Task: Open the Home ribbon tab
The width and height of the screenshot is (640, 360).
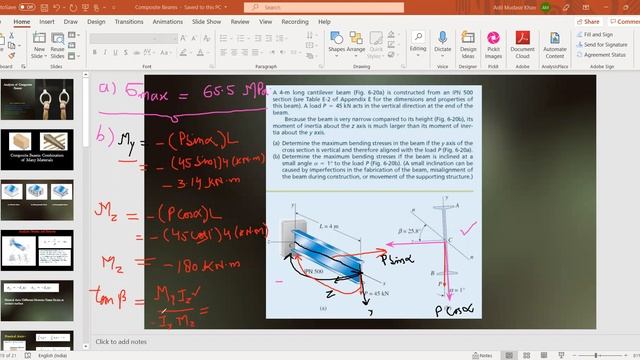Action: click(x=22, y=22)
